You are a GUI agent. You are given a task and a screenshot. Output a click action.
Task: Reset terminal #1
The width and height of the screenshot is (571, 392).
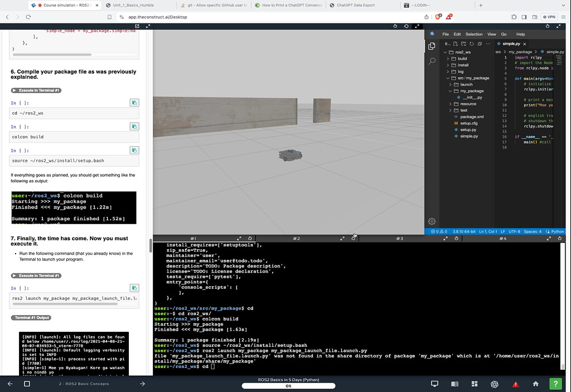(x=250, y=238)
